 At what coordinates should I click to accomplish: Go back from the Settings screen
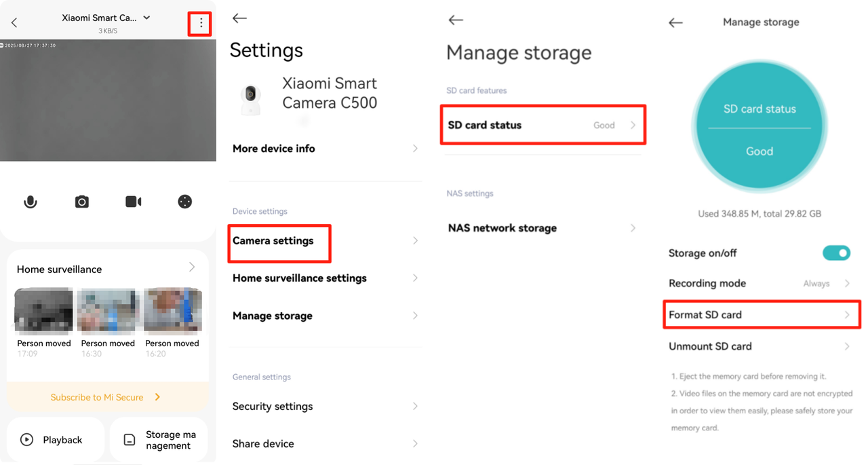[239, 18]
